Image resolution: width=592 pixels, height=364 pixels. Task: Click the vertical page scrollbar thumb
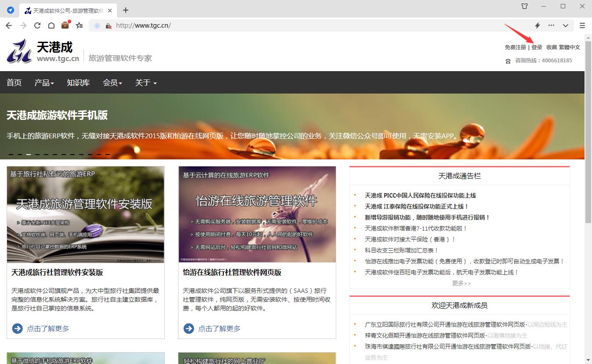pyautogui.click(x=588, y=132)
